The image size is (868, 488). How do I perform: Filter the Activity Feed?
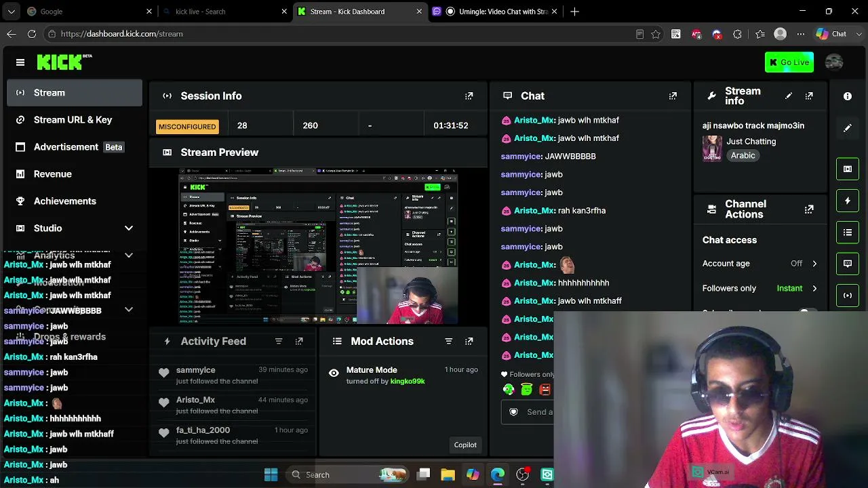pos(279,342)
